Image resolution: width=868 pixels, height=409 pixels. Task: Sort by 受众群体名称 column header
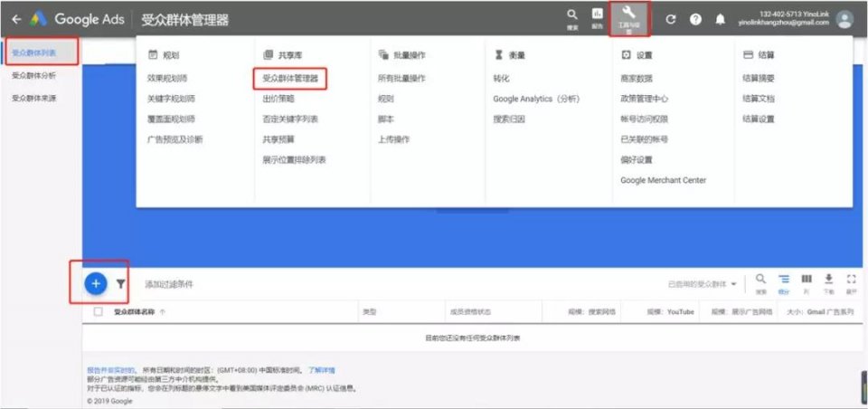(x=137, y=312)
